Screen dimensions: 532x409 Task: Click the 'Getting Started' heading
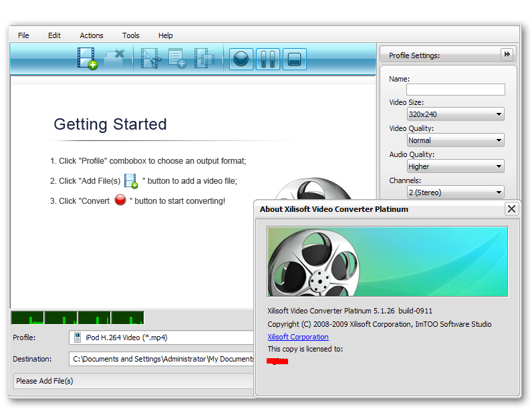(x=110, y=124)
